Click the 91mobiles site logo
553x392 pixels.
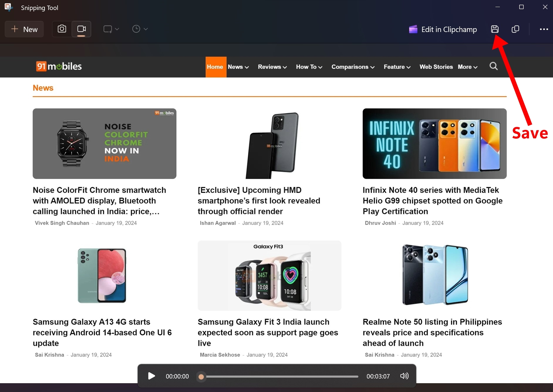[x=59, y=66]
